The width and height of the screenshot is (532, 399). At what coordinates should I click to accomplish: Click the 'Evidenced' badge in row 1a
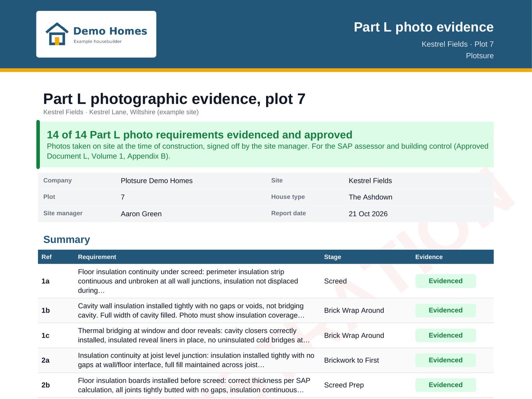tap(445, 281)
